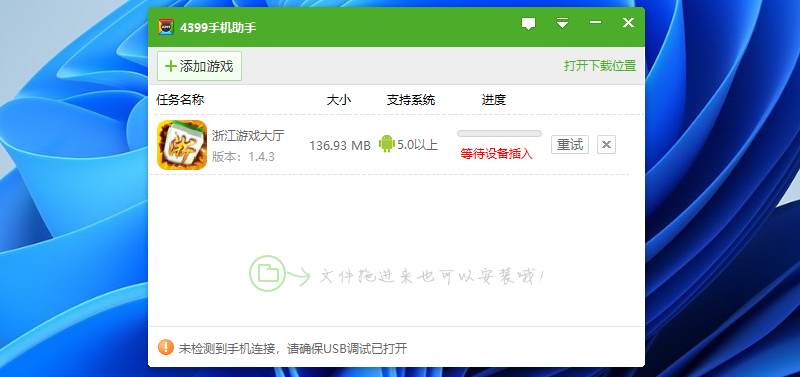Minimize the 4399手机助手 window
This screenshot has width=800, height=377.
click(595, 22)
